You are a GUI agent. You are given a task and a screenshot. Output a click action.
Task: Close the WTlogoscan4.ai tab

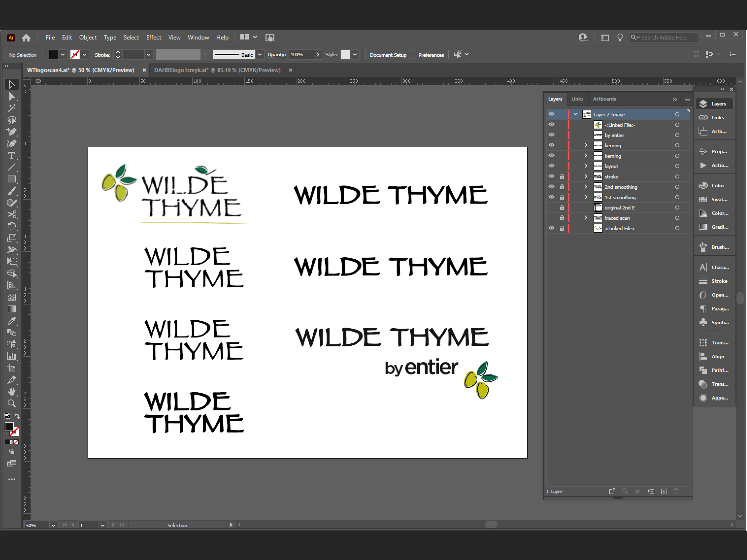(144, 70)
